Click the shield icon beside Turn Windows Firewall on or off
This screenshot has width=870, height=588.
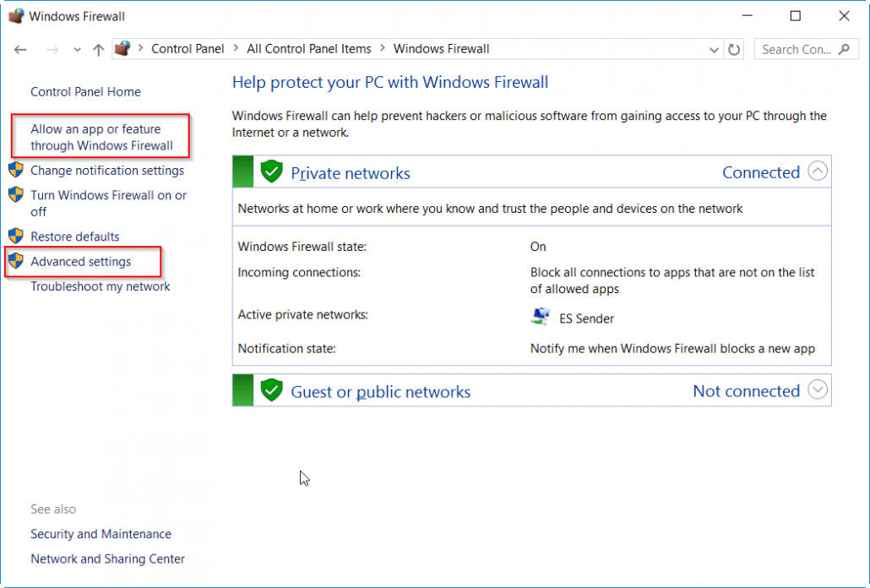click(17, 195)
